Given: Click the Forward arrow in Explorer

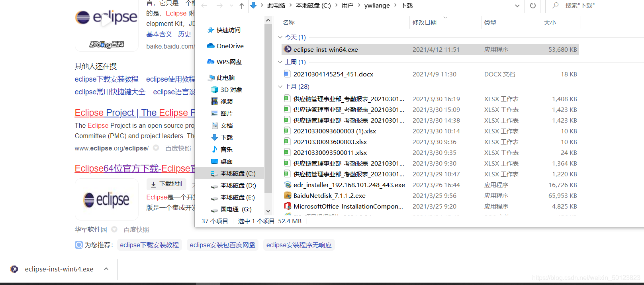Looking at the screenshot, I should [x=219, y=6].
